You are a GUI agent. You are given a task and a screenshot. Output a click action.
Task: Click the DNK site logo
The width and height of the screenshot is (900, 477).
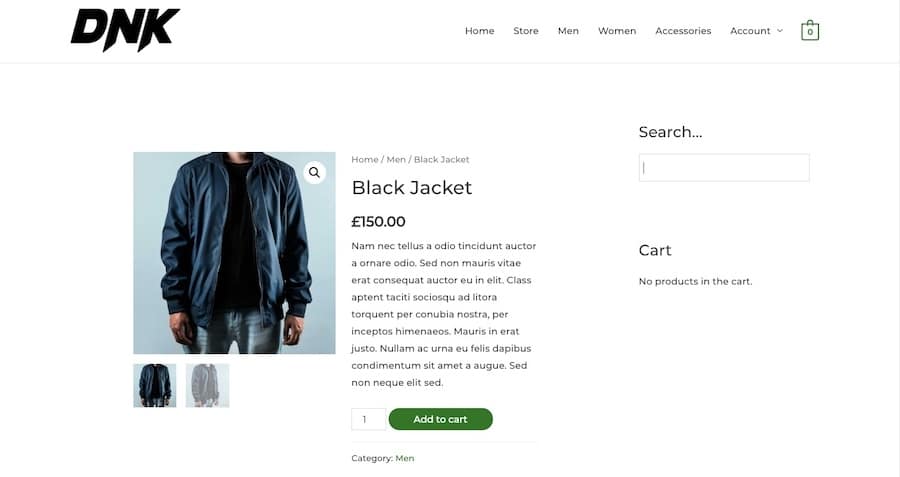[x=125, y=30]
